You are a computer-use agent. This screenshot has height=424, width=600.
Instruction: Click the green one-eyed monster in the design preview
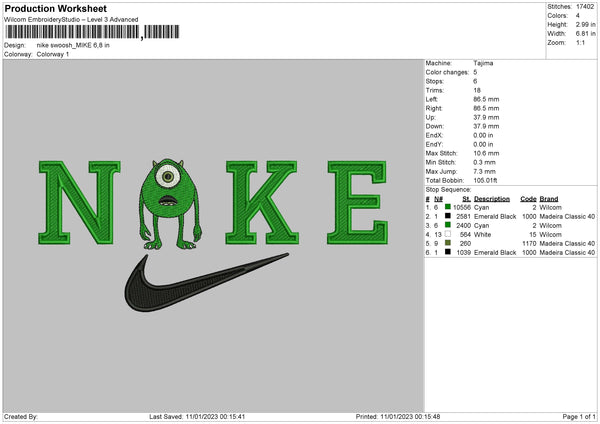point(170,204)
